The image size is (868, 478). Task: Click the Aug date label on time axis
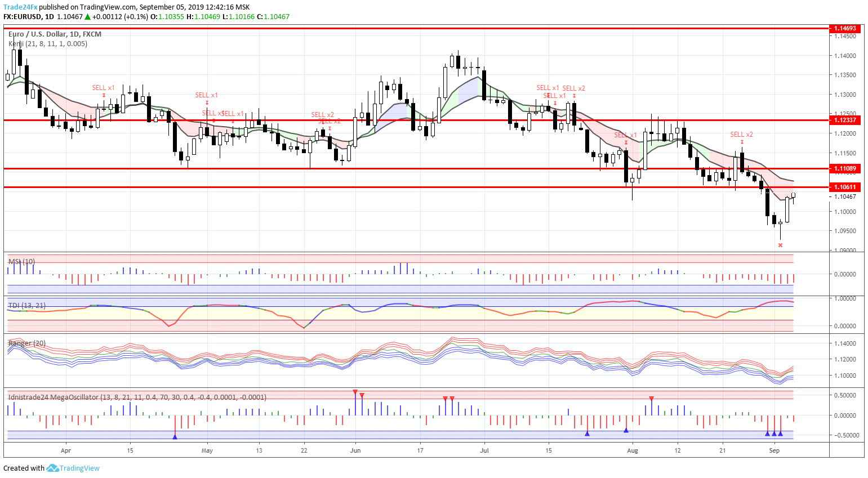(x=633, y=450)
